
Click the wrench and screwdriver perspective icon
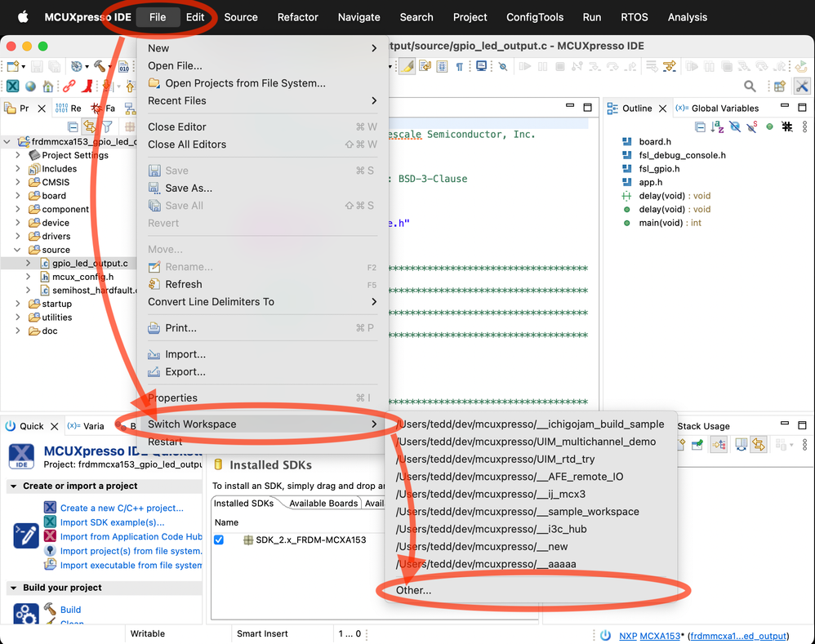(x=802, y=87)
